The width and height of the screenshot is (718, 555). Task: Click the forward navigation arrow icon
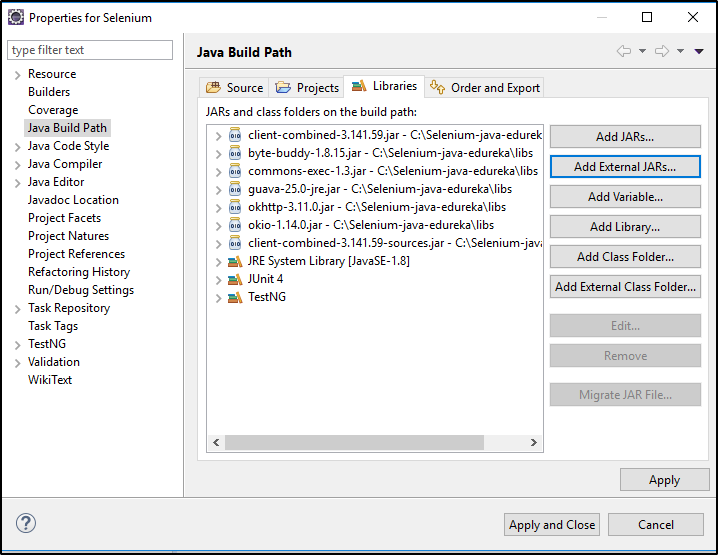pos(661,51)
